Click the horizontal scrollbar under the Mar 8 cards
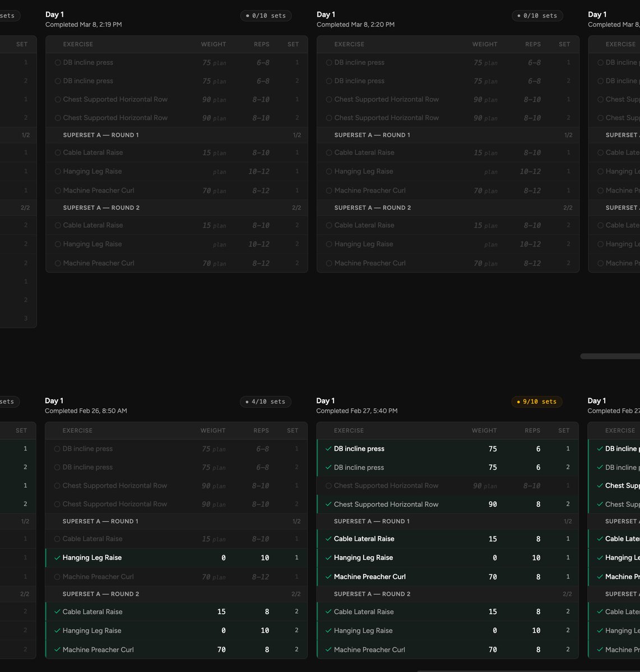The width and height of the screenshot is (640, 672). point(610,356)
